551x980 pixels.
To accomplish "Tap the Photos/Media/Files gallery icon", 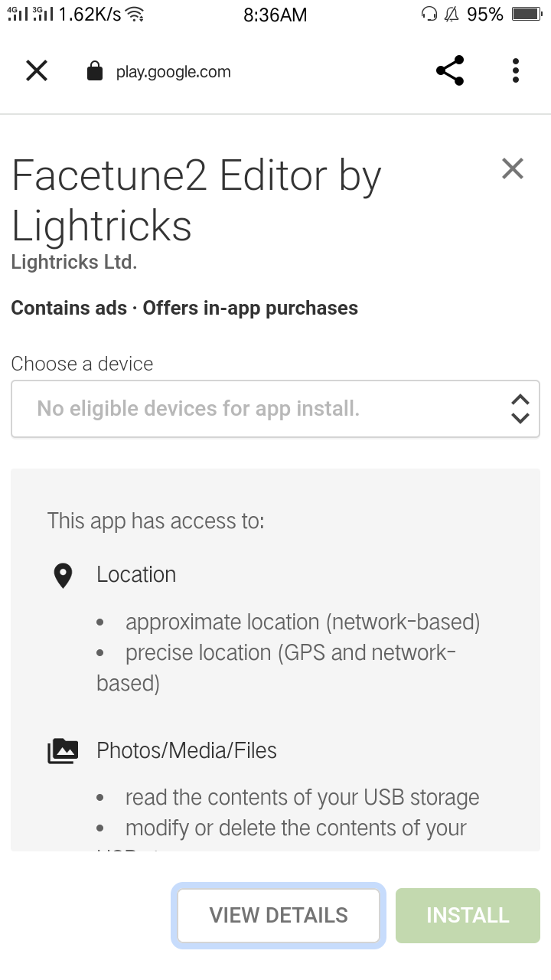I will point(63,751).
